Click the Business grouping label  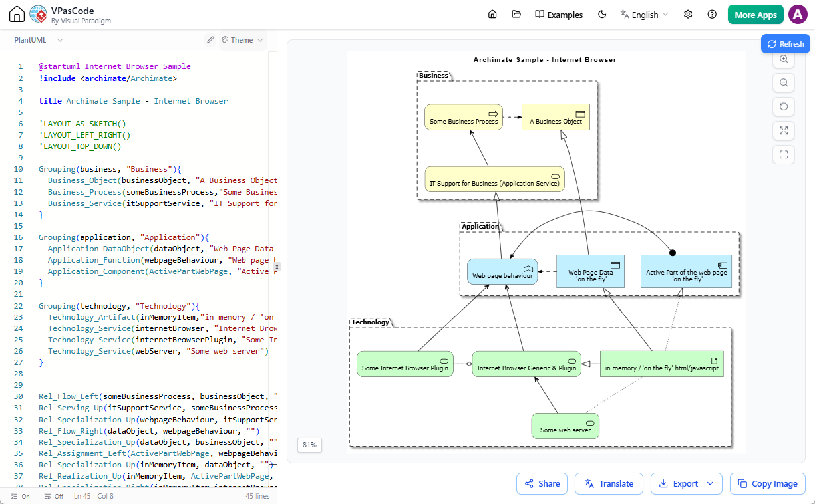point(434,75)
